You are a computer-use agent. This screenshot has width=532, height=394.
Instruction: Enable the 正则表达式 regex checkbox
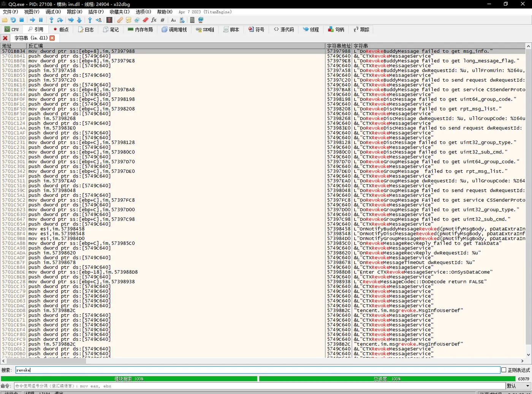[504, 370]
